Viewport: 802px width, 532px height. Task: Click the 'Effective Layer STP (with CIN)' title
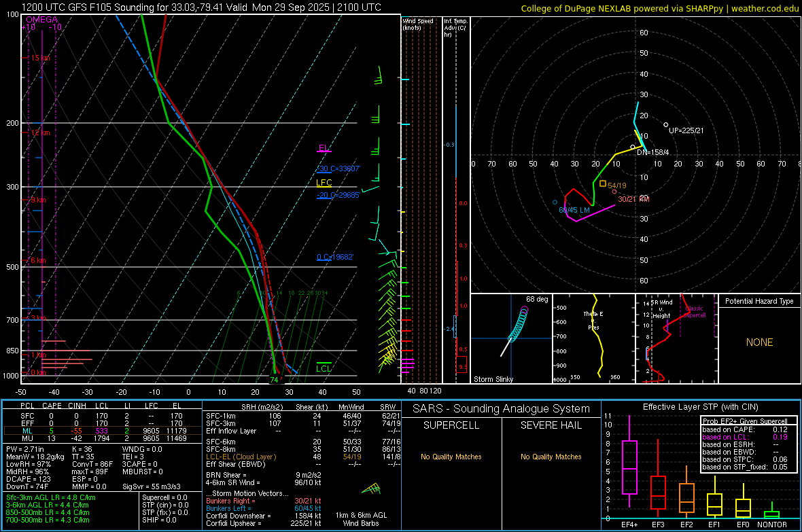[x=700, y=407]
